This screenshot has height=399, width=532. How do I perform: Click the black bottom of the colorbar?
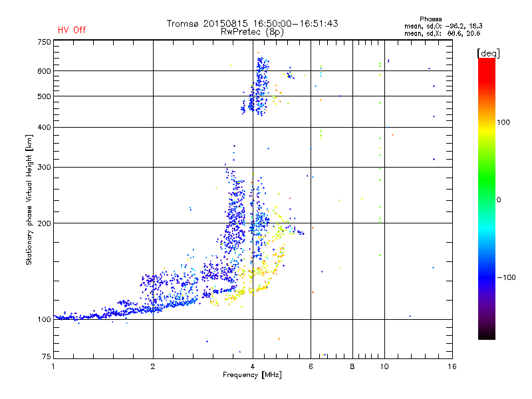click(487, 334)
